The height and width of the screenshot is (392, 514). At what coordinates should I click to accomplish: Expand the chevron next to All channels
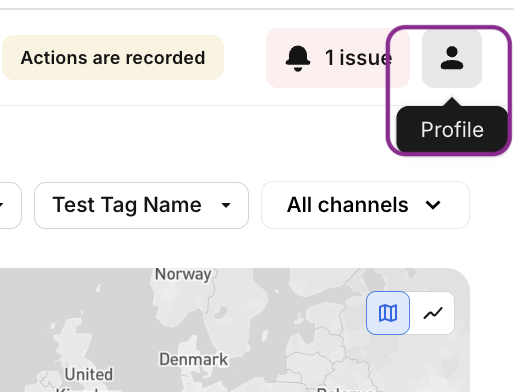(433, 205)
